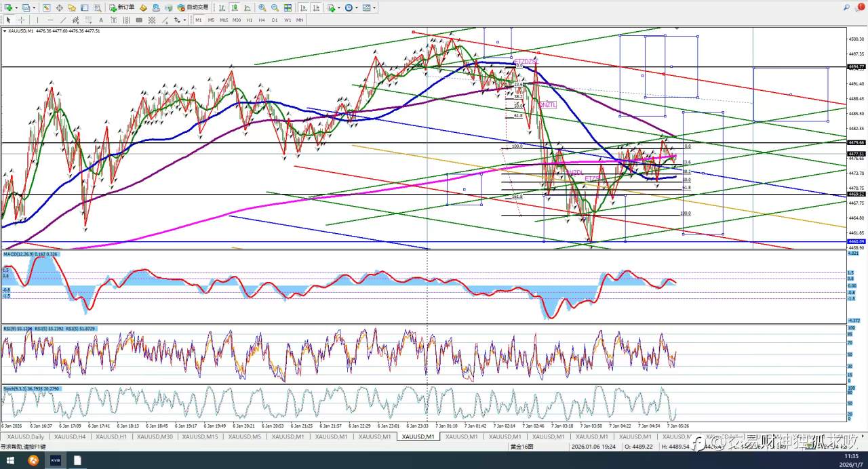
Task: Toggle 自动交易 auto trading
Action: (x=192, y=7)
